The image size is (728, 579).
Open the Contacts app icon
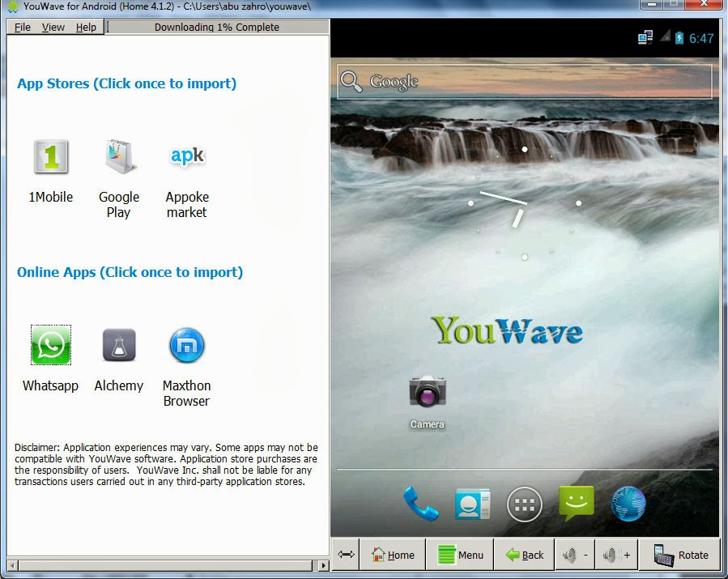coord(472,504)
